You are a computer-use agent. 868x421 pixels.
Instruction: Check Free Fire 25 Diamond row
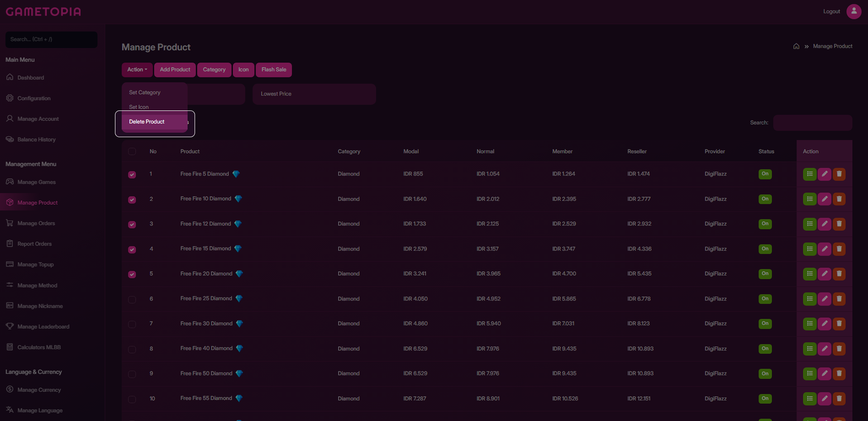(132, 299)
